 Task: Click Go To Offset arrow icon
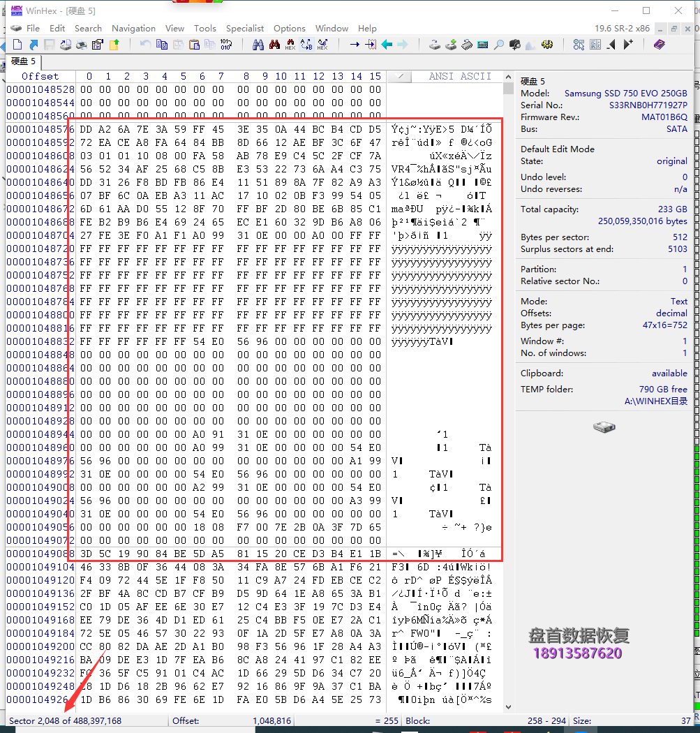[x=355, y=45]
